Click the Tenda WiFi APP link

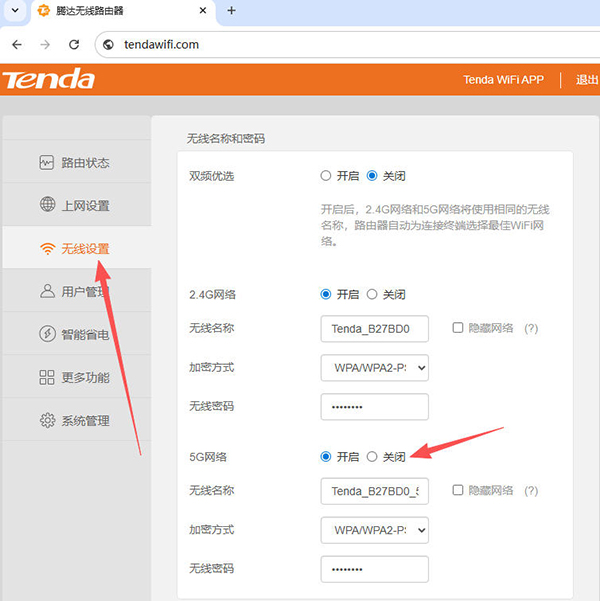coord(503,80)
